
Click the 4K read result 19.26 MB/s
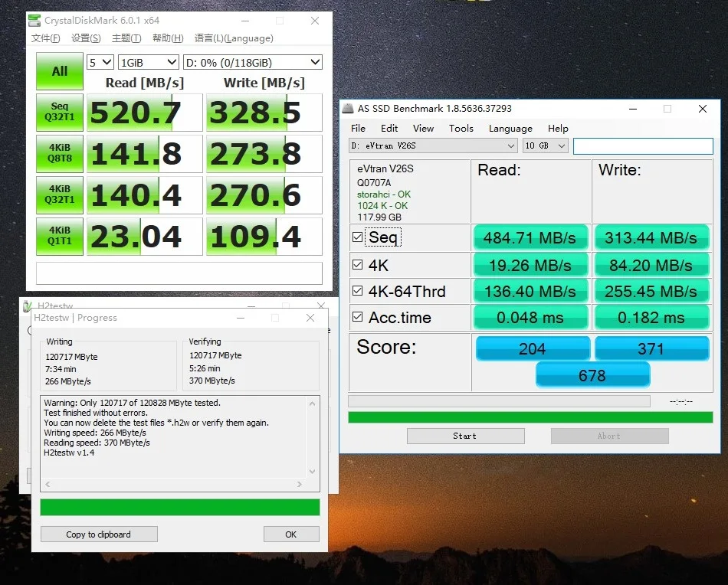point(530,265)
